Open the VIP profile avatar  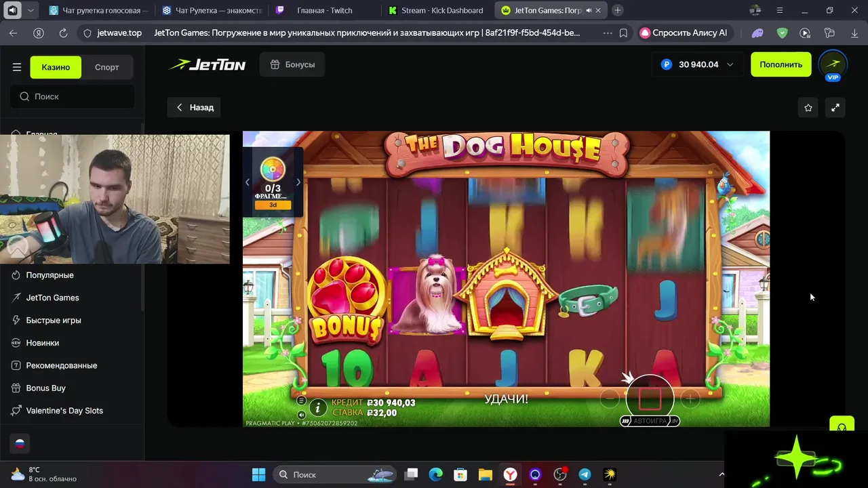(x=833, y=64)
